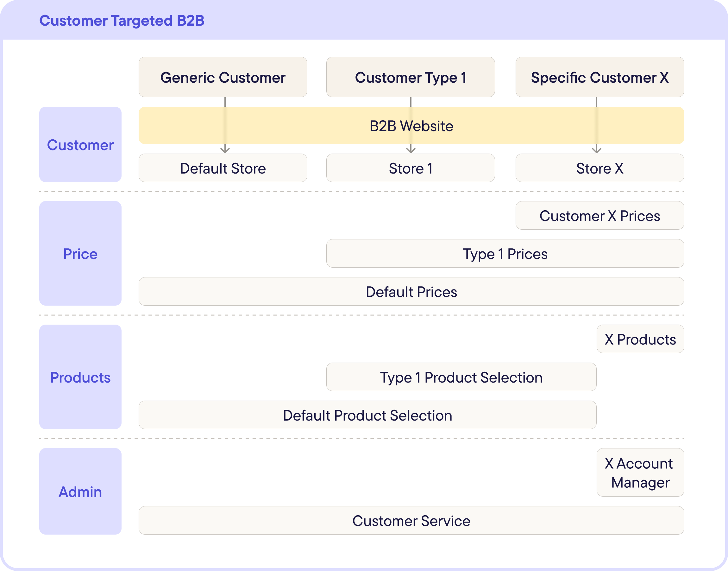Select the Specific Customer X box

click(x=600, y=77)
